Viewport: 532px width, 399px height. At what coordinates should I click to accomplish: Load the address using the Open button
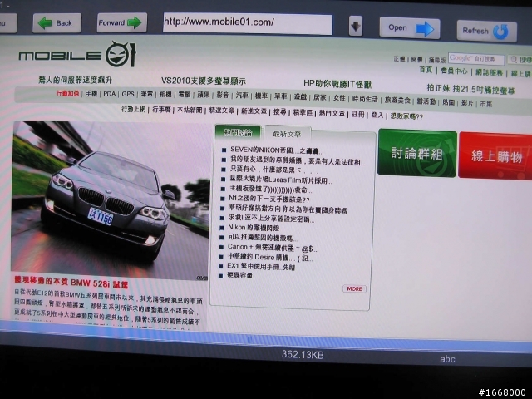click(x=410, y=28)
